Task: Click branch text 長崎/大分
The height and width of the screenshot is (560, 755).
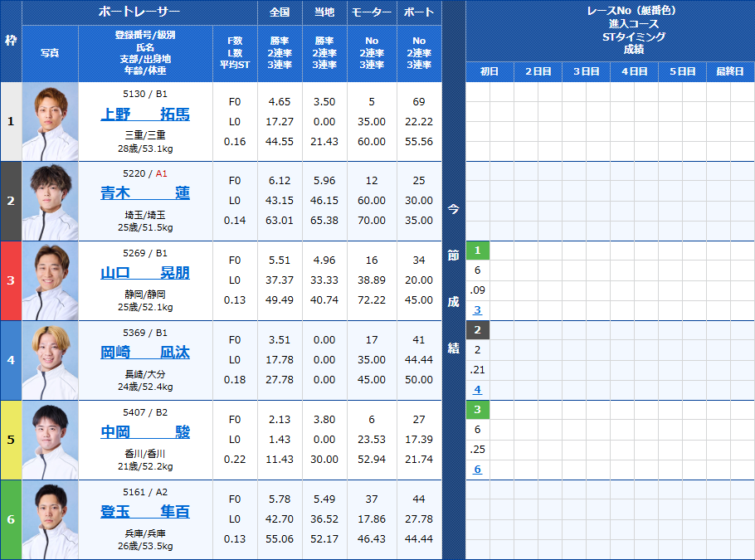Action: click(145, 373)
